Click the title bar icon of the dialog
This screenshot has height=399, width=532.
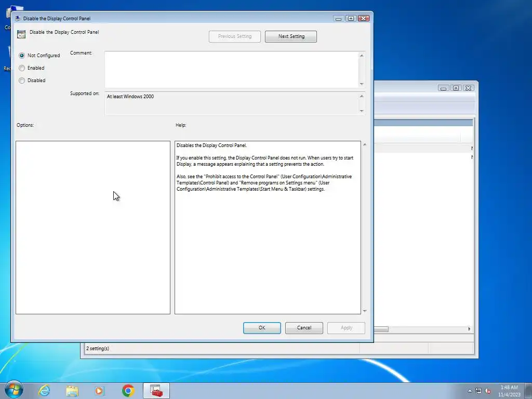(x=18, y=18)
